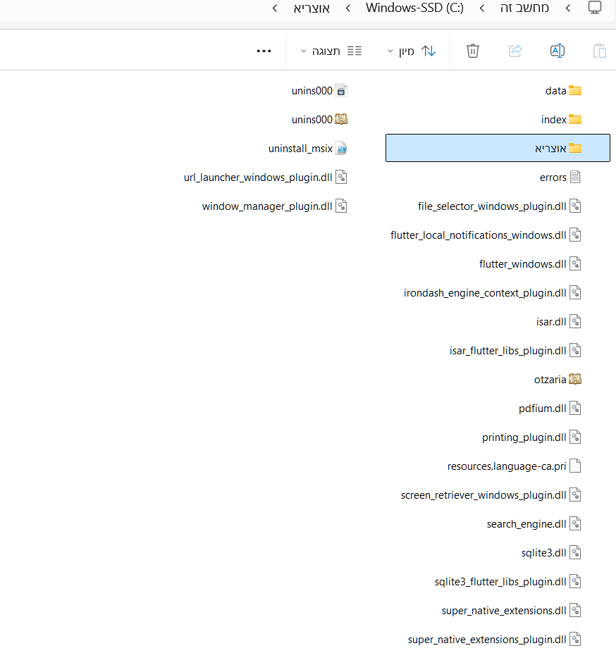This screenshot has height=672, width=616.
Task: Click the Paste clipboard icon
Action: (x=599, y=51)
